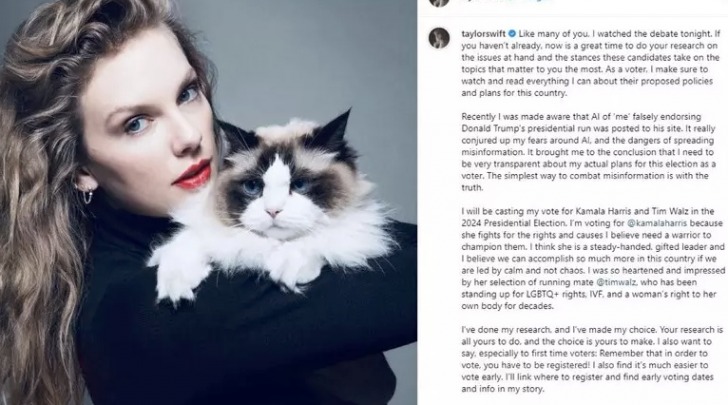Click the blue verified badge after taylorswift

(512, 34)
